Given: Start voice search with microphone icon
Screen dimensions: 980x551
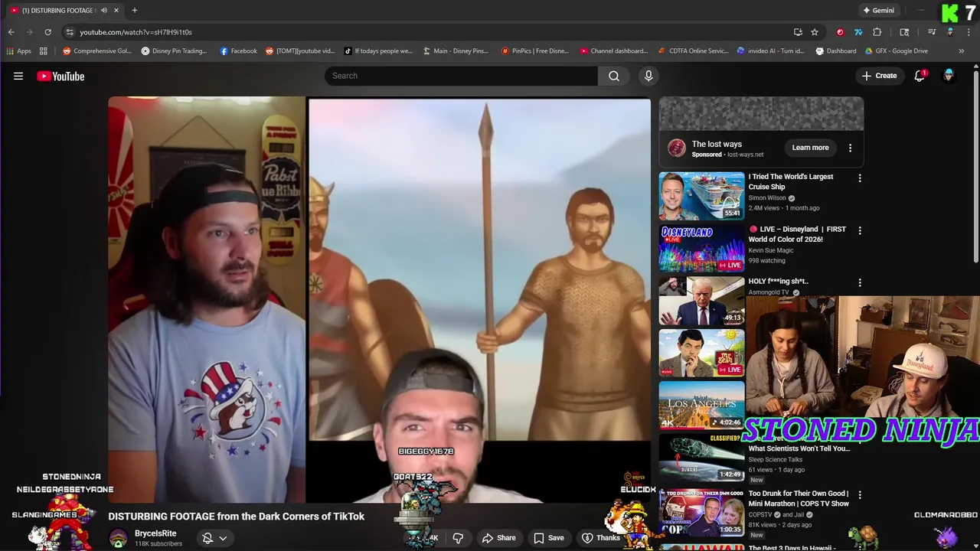Looking at the screenshot, I should click(x=648, y=76).
